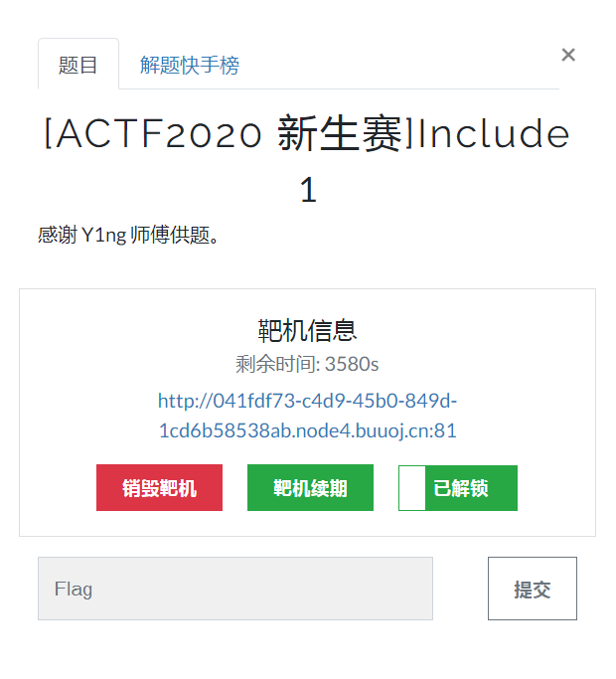
Task: Click the [ACTF2020 新生赛]Include title text
Action: [307, 134]
